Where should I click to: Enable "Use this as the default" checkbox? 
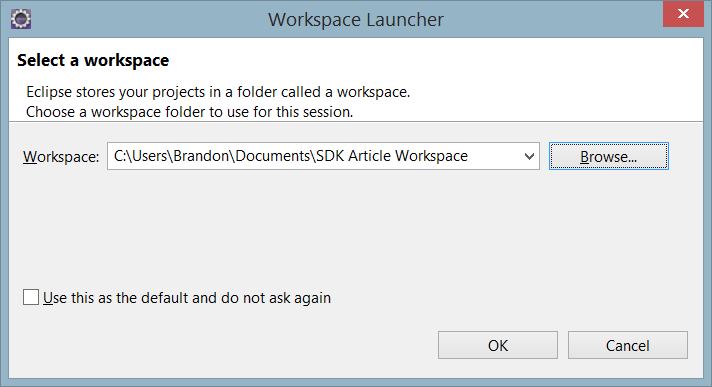pyautogui.click(x=31, y=298)
